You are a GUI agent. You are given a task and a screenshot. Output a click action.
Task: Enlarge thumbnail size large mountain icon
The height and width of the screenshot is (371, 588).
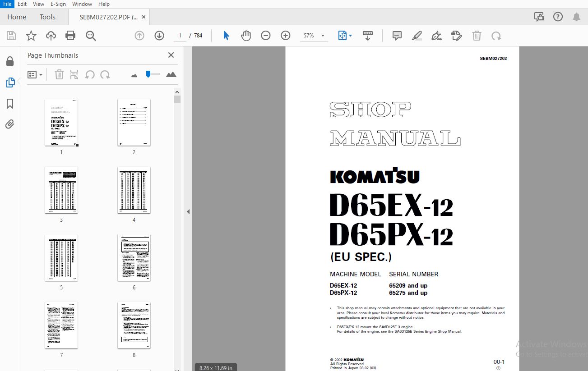(x=171, y=74)
